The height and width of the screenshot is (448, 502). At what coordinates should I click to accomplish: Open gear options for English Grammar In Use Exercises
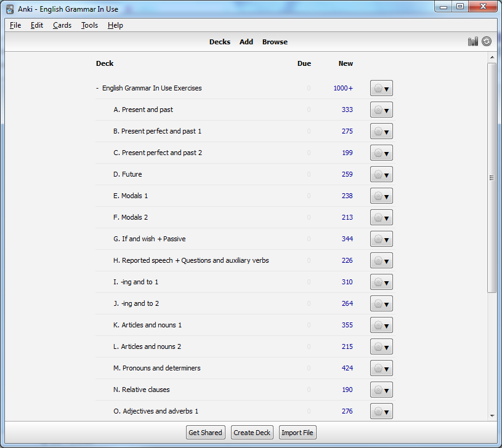click(381, 88)
